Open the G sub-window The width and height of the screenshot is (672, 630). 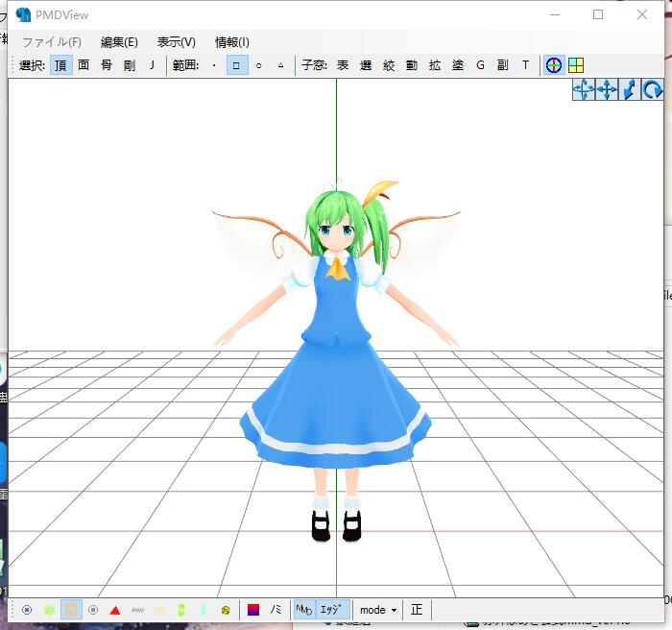tap(480, 65)
